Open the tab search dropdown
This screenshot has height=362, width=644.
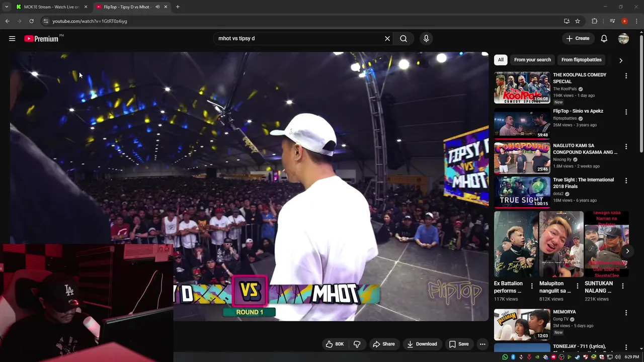coord(6,7)
